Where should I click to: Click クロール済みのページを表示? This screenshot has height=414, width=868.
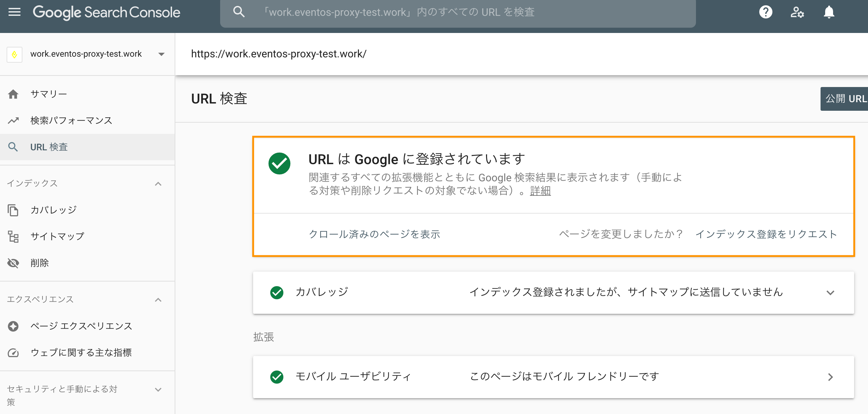tap(374, 234)
